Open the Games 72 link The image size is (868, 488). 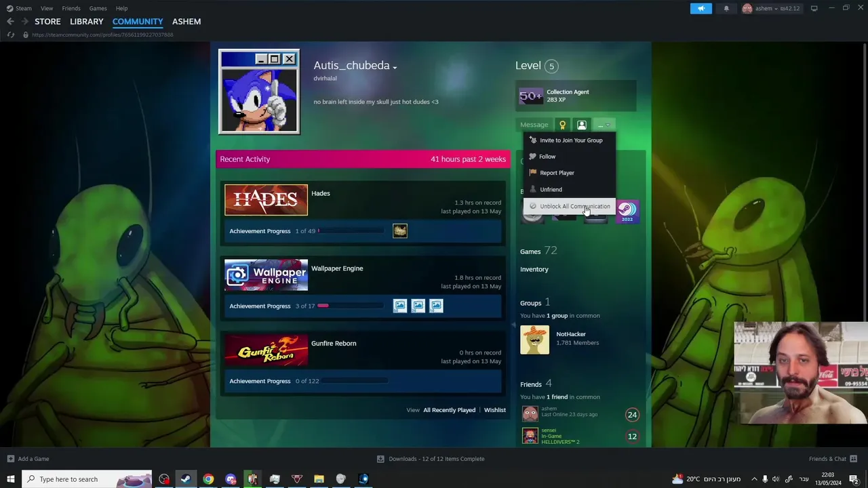click(538, 251)
